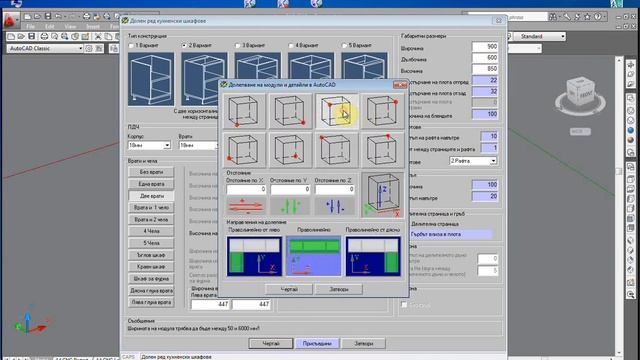This screenshot has height=360, width=640.
Task: Click red X offset direction arrows
Action: click(x=246, y=207)
